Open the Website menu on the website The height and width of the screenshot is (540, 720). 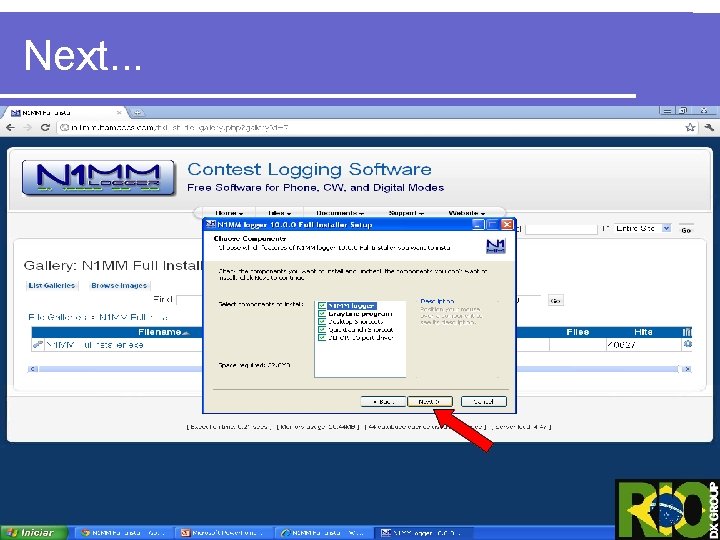click(x=467, y=213)
